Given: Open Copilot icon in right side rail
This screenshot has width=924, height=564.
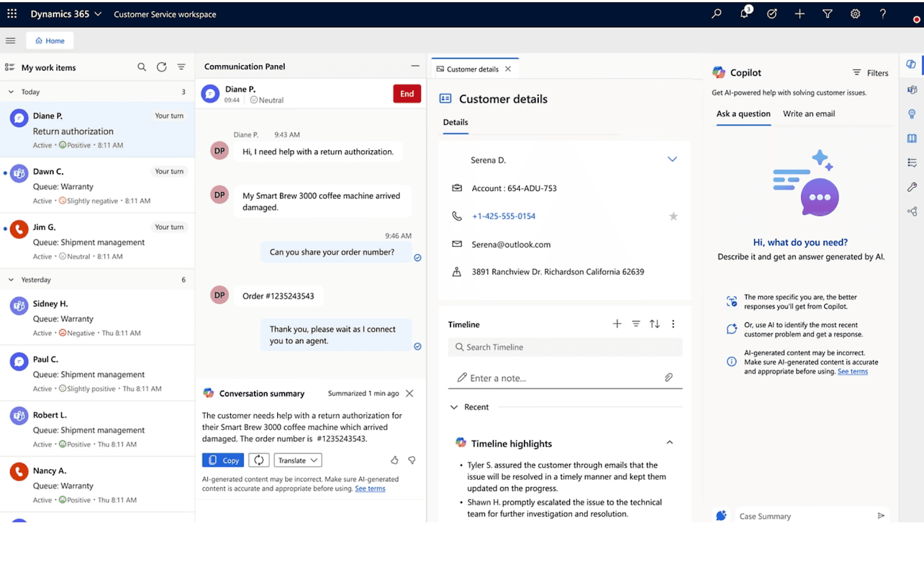Looking at the screenshot, I should [x=911, y=64].
